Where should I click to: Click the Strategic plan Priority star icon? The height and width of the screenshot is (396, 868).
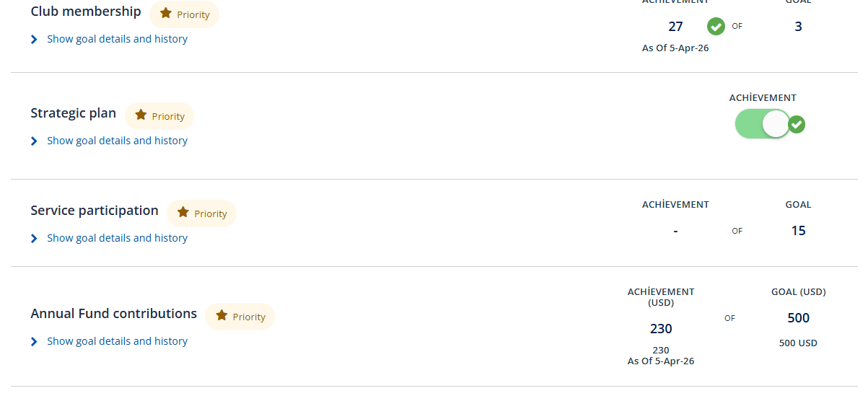coord(141,115)
